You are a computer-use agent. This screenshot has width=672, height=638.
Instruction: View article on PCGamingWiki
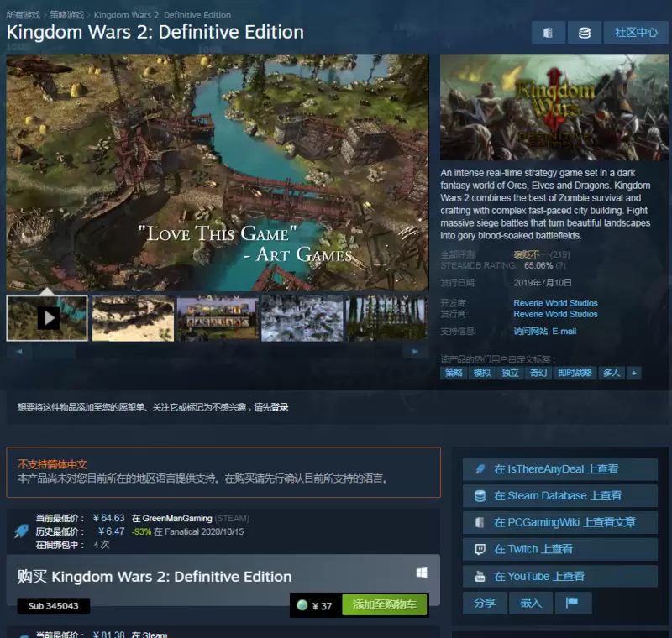(x=560, y=522)
